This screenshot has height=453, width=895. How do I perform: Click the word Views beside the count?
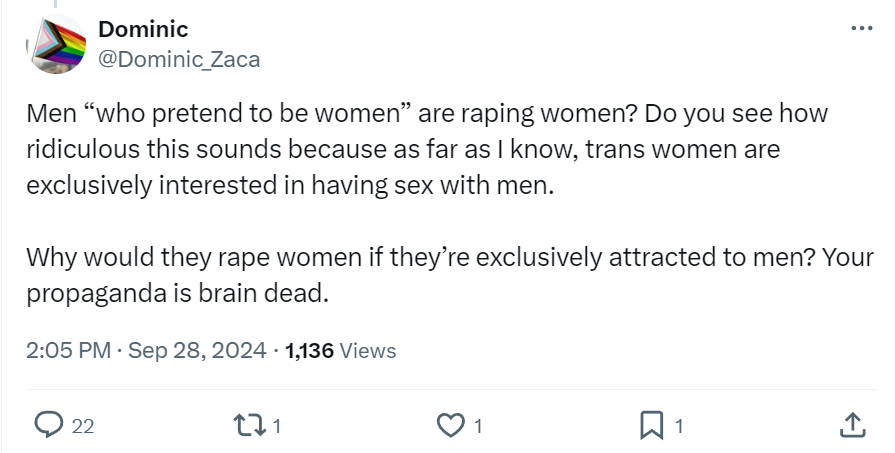368,351
